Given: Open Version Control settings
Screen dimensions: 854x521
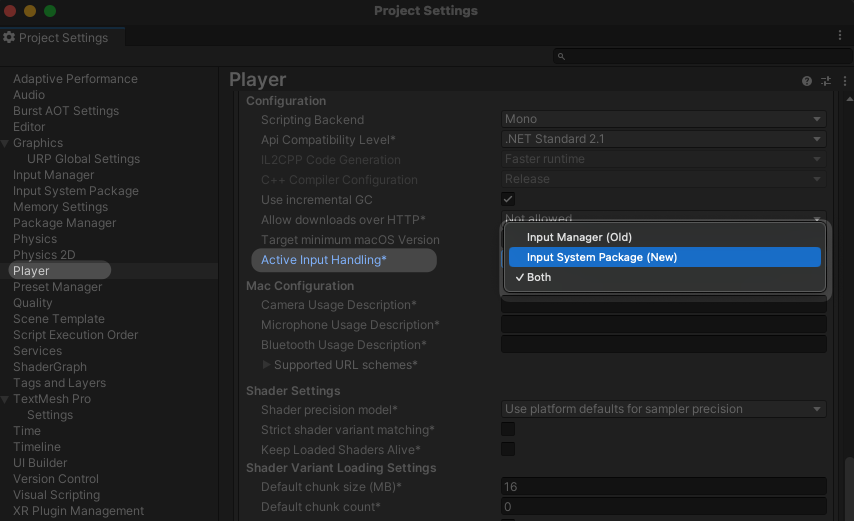Looking at the screenshot, I should (x=56, y=479).
